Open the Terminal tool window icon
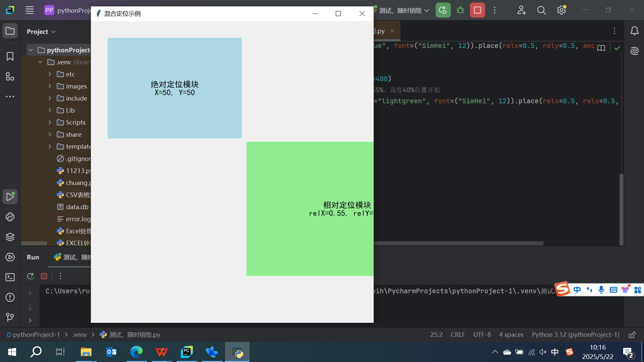The width and height of the screenshot is (644, 362). tap(10, 277)
